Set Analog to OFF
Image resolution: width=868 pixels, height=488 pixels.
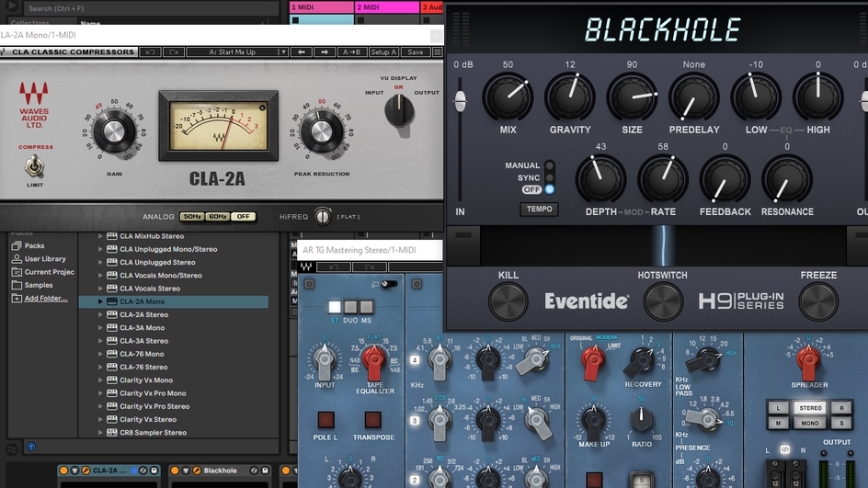[243, 216]
